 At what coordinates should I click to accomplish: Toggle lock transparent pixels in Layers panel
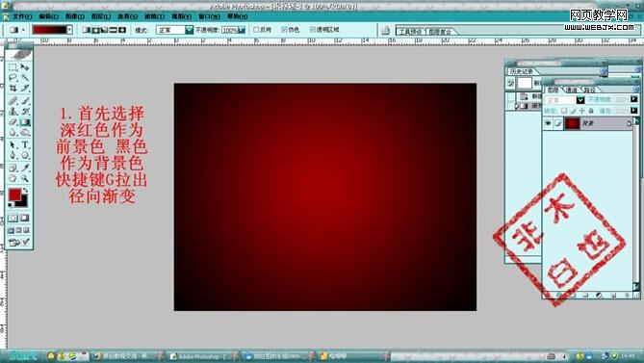point(564,111)
